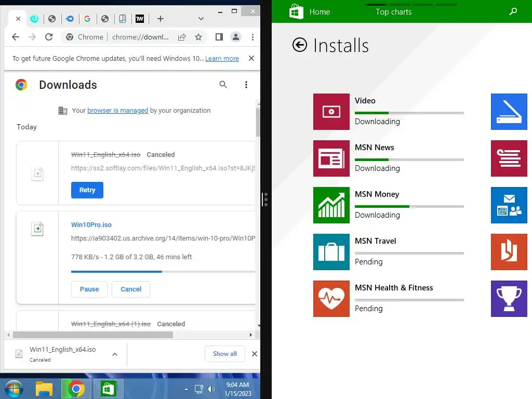
Task: Click the MSN Health & Fitness tile
Action: click(x=331, y=299)
